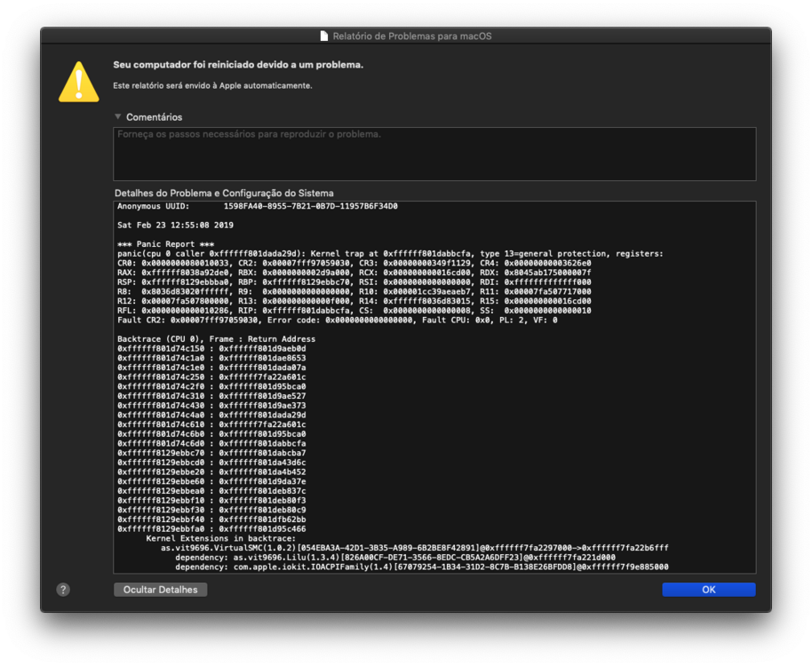Click the text about sending report to Apple
The height and width of the screenshot is (666, 812).
tap(212, 86)
